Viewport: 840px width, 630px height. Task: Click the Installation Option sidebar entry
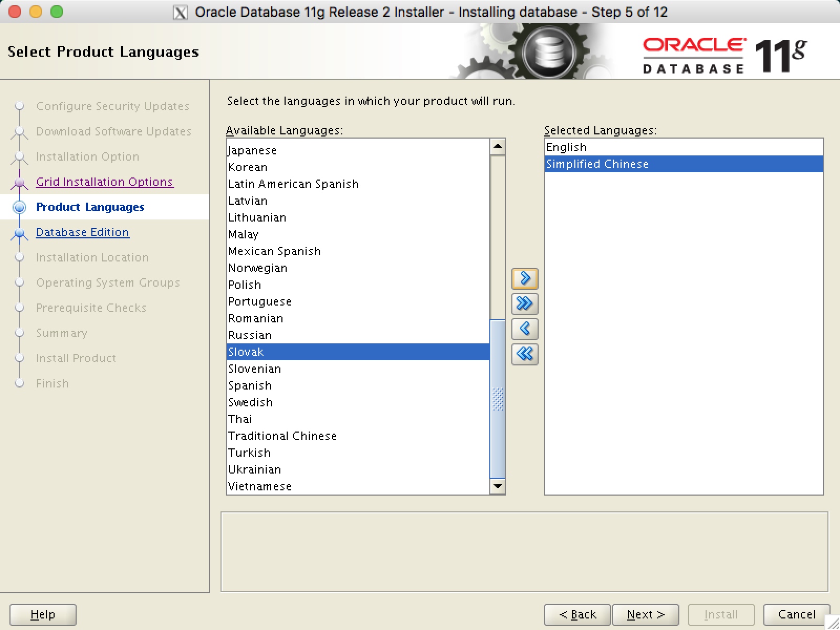pyautogui.click(x=87, y=156)
